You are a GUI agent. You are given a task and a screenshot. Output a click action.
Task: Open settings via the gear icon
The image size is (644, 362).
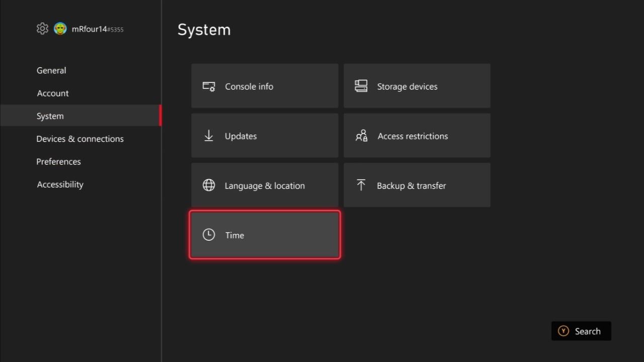coord(42,28)
